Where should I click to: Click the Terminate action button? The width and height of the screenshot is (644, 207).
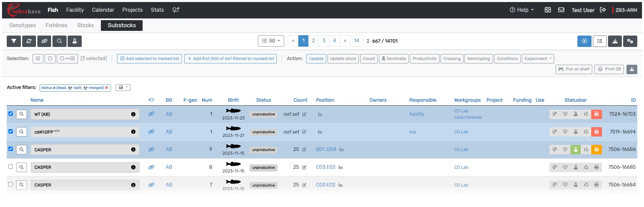393,59
